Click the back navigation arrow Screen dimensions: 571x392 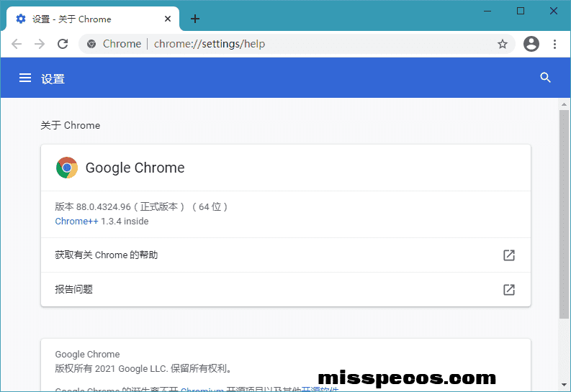pos(17,44)
